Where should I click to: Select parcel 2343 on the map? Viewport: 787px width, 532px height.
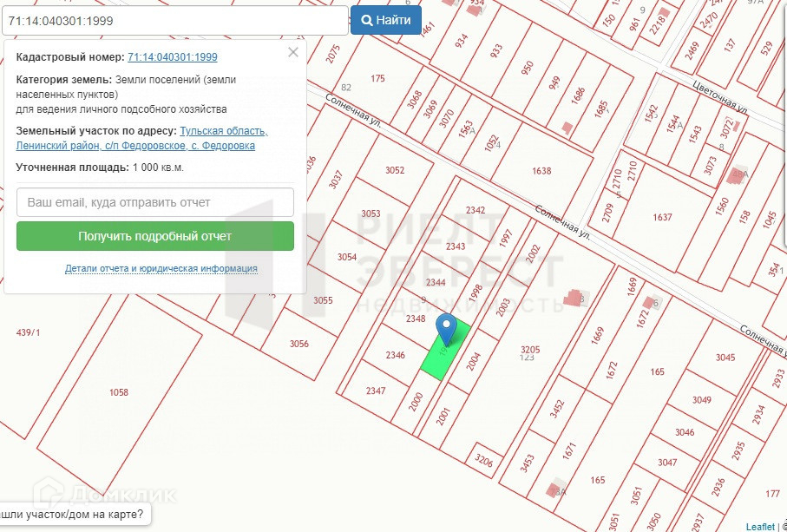click(x=456, y=246)
